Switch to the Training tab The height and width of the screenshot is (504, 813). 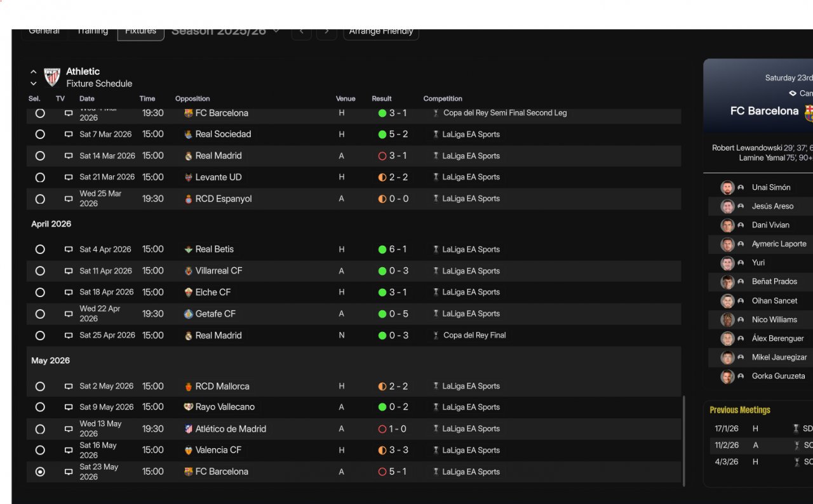[x=93, y=32]
